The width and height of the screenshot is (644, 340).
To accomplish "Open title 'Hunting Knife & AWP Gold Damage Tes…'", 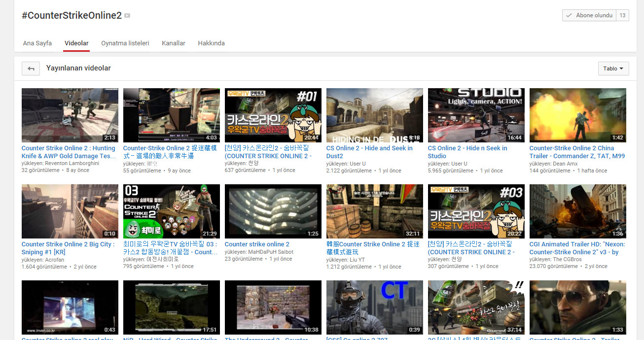I will [69, 152].
